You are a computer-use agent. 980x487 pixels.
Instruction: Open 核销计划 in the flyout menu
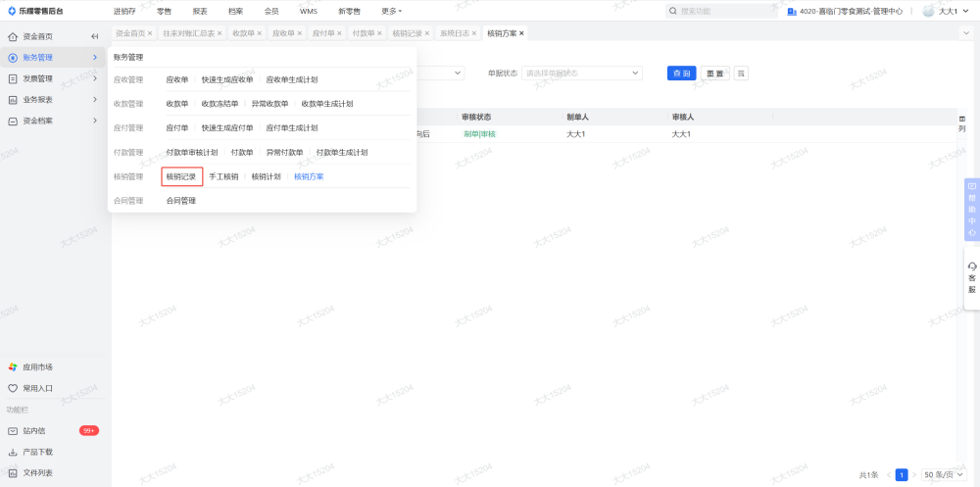click(267, 177)
